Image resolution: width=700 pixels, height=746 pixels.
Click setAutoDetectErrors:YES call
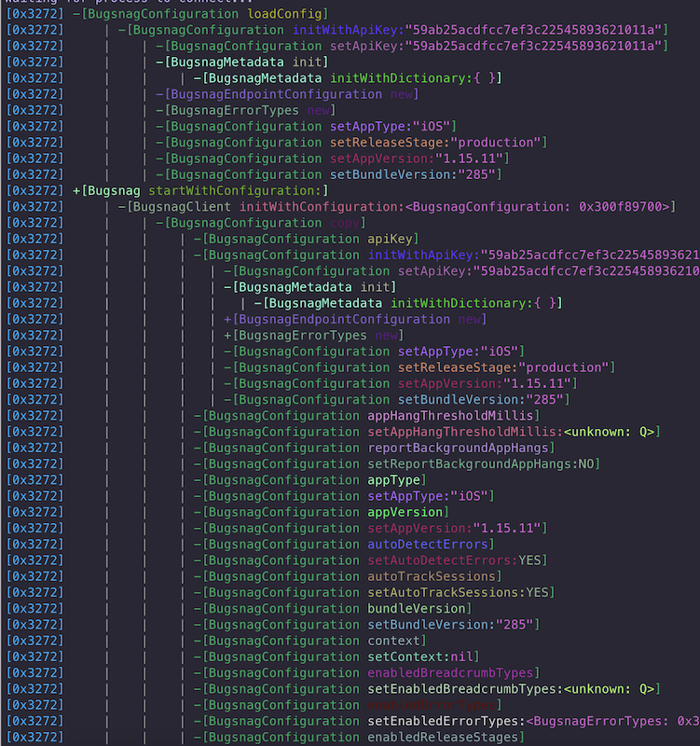454,560
